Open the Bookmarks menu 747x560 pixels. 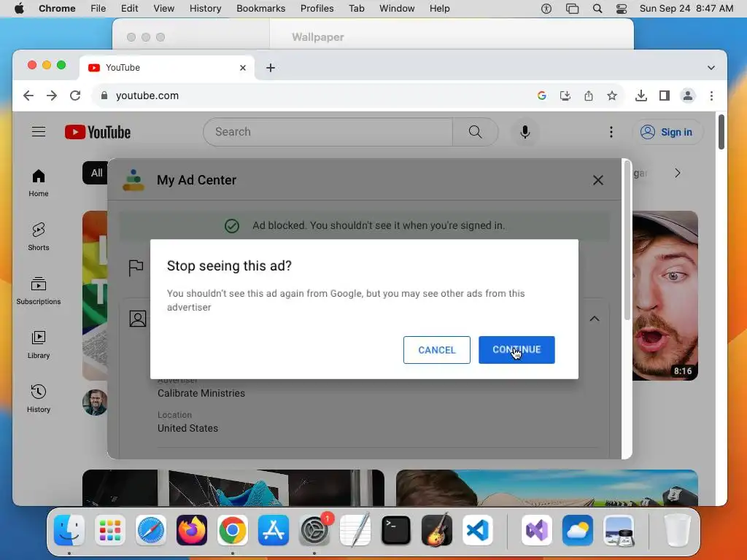click(260, 9)
